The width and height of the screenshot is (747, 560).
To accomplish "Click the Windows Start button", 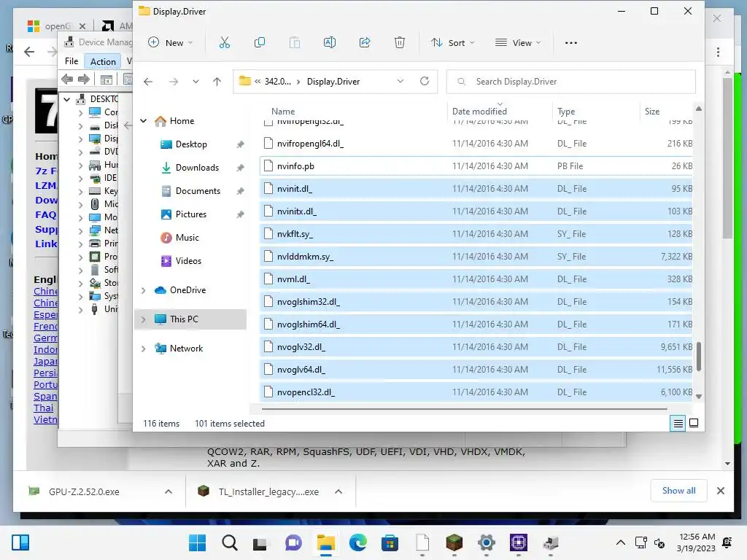I will [x=197, y=542].
